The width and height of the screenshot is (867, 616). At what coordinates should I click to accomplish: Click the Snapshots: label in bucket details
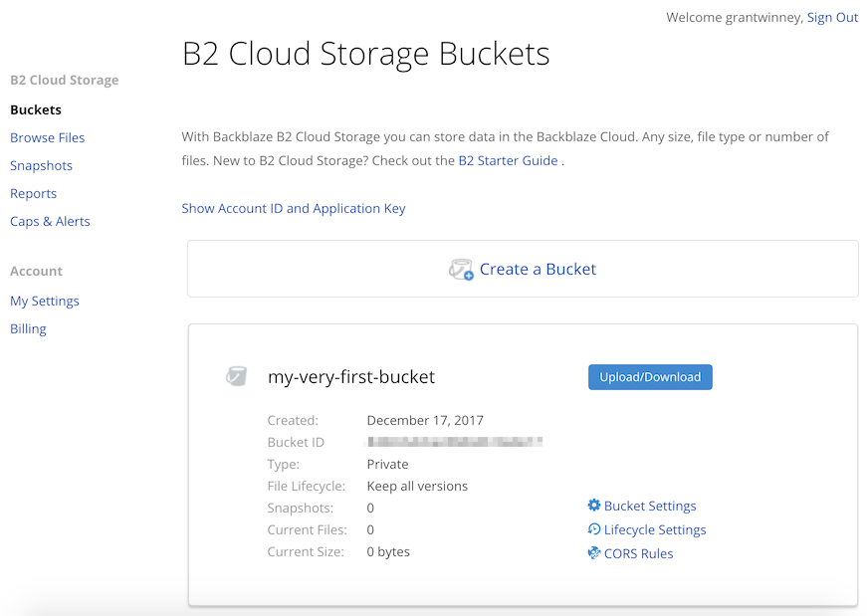click(301, 509)
